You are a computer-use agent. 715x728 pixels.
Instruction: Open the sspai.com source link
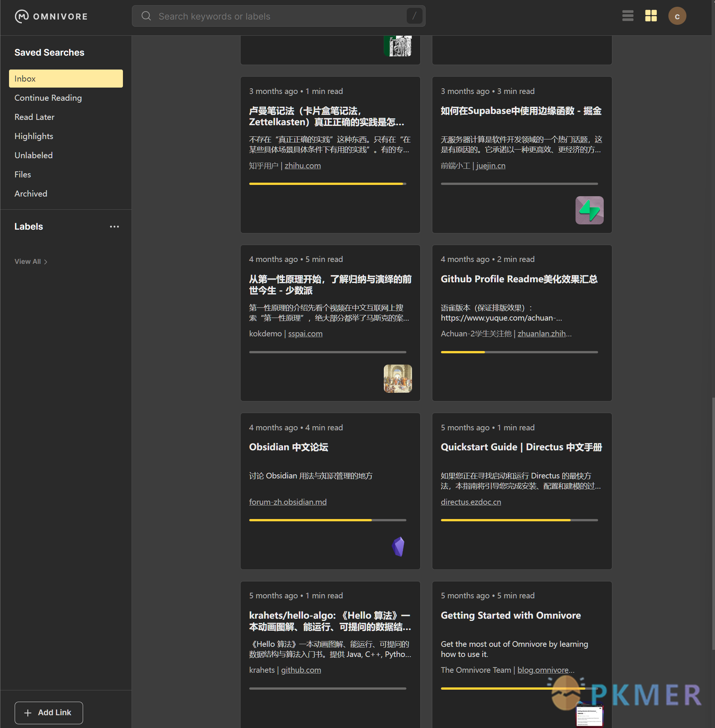click(x=305, y=334)
